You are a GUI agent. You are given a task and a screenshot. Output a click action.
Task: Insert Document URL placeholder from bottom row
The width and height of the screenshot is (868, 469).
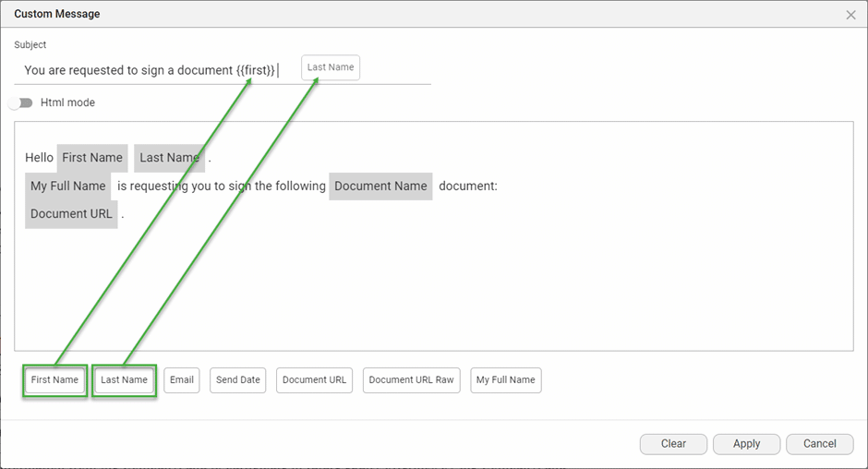click(314, 380)
